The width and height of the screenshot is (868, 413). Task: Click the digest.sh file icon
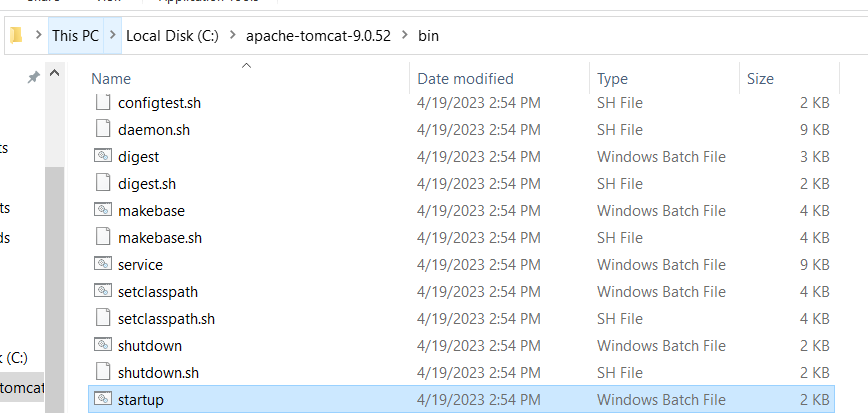point(103,183)
